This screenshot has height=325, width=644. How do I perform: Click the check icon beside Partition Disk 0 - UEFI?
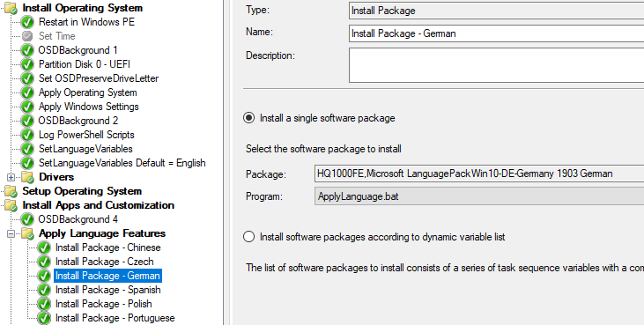[x=27, y=64]
